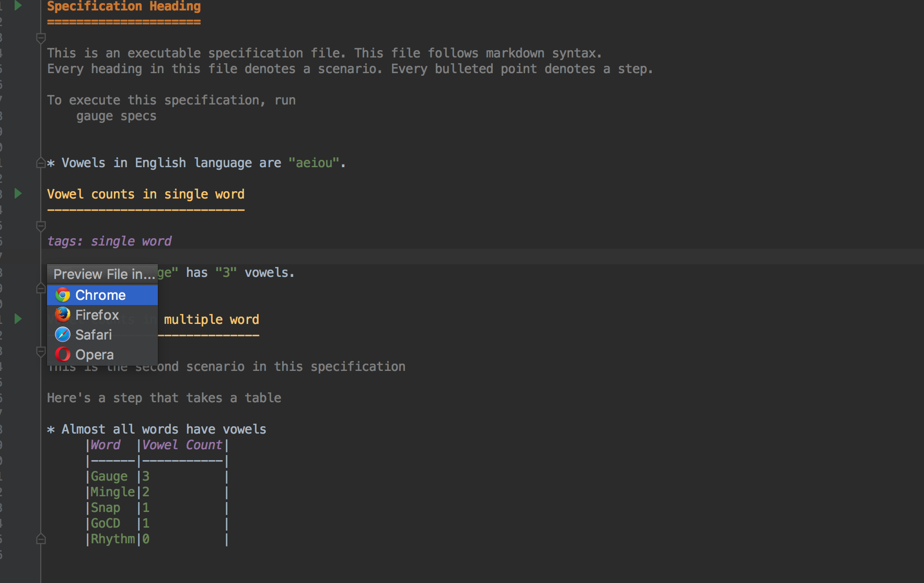This screenshot has height=583, width=924.
Task: Click the "3" parameter in the vowels step
Action: pyautogui.click(x=226, y=273)
